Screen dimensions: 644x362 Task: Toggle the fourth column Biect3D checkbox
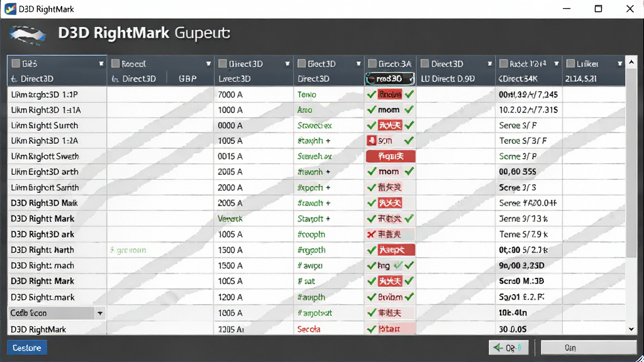click(x=301, y=63)
